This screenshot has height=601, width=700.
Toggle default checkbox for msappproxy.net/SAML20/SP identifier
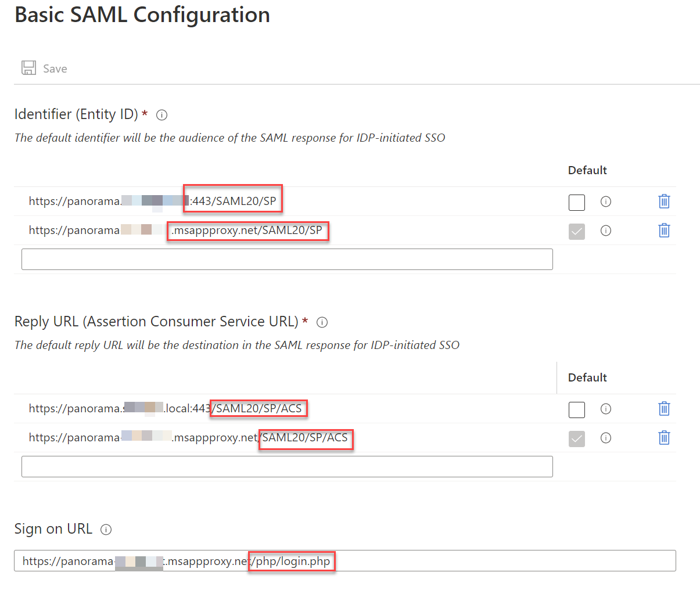coord(577,232)
